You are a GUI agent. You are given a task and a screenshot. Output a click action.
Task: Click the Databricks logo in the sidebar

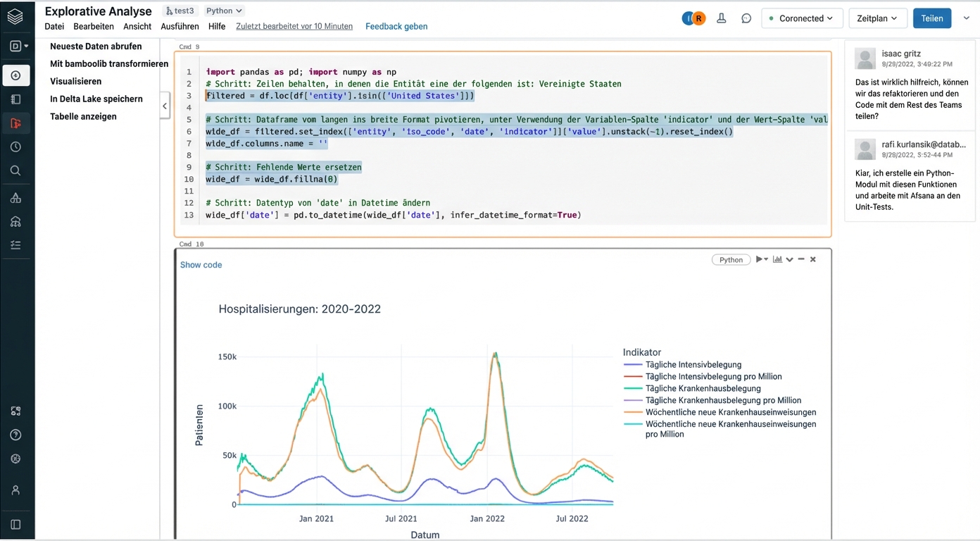(x=15, y=17)
